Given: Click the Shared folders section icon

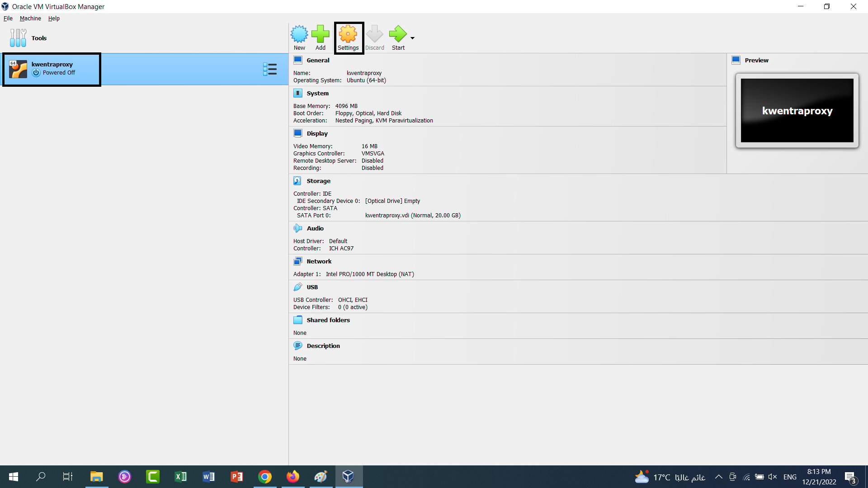Looking at the screenshot, I should (298, 320).
